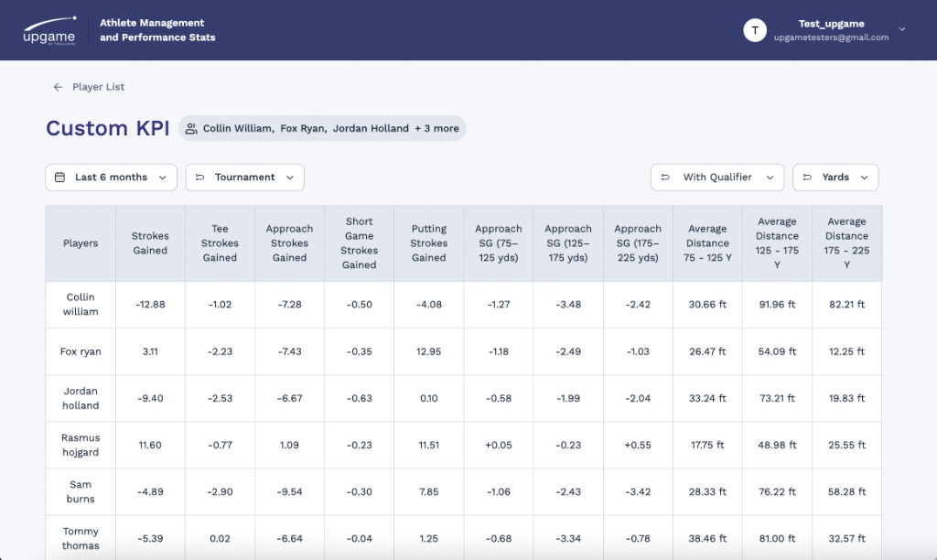This screenshot has height=560, width=937.
Task: Click Tommy thomas' 38.46 ft distance cell
Action: pos(707,538)
